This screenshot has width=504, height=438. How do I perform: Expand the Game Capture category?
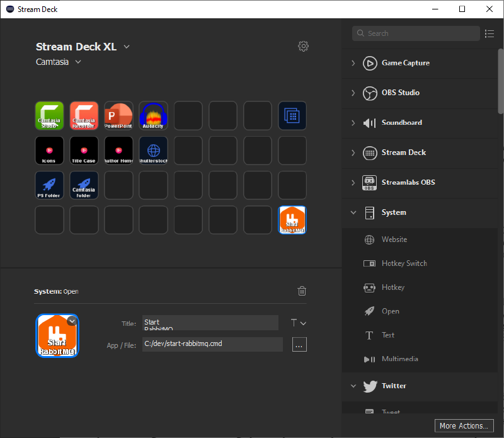(x=353, y=63)
